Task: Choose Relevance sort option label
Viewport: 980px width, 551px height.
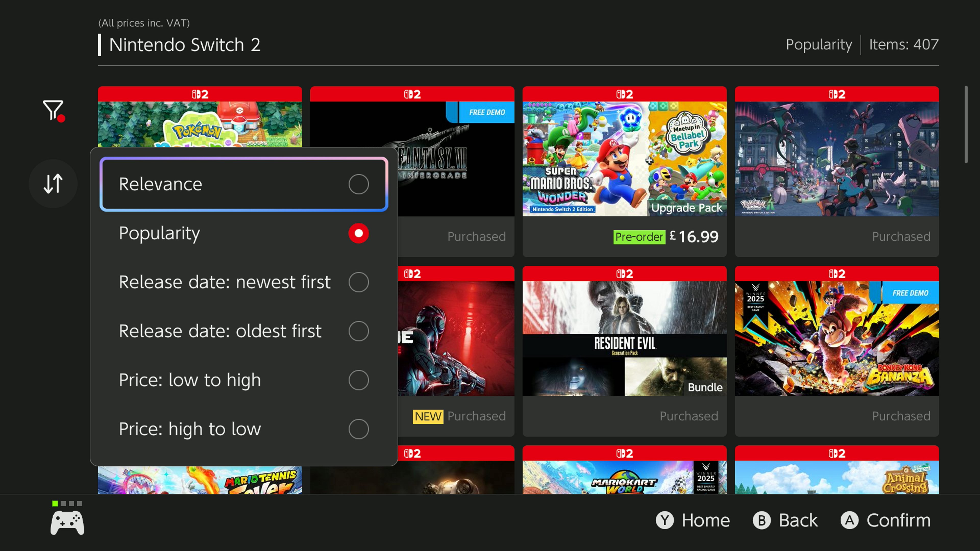Action: [160, 184]
